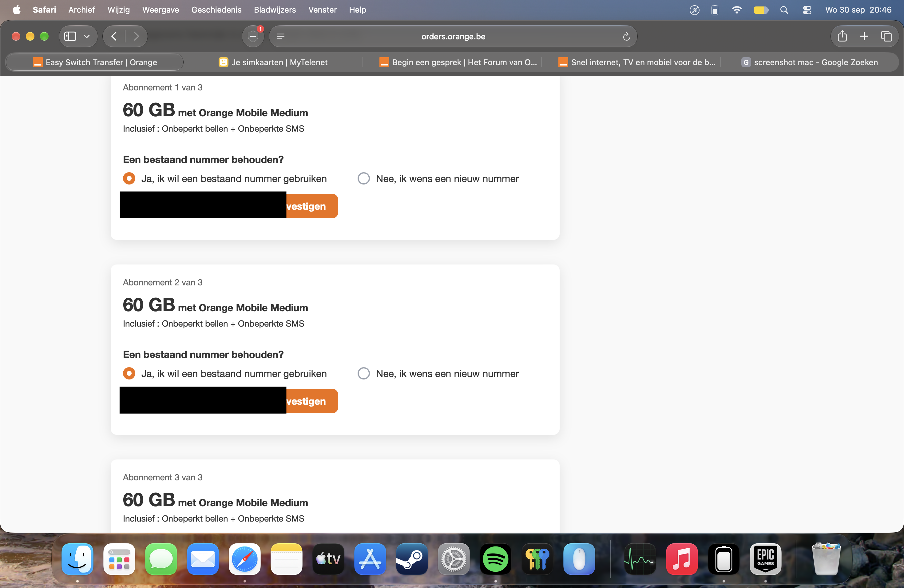Image resolution: width=904 pixels, height=588 pixels.
Task: Show the Reader view icon in address bar
Action: (x=281, y=37)
